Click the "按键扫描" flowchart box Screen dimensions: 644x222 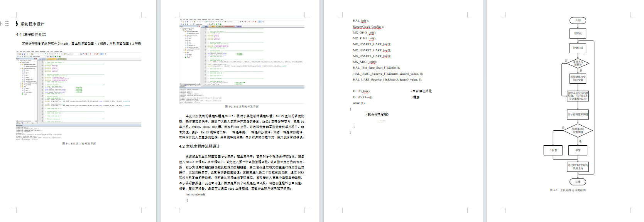point(578,48)
